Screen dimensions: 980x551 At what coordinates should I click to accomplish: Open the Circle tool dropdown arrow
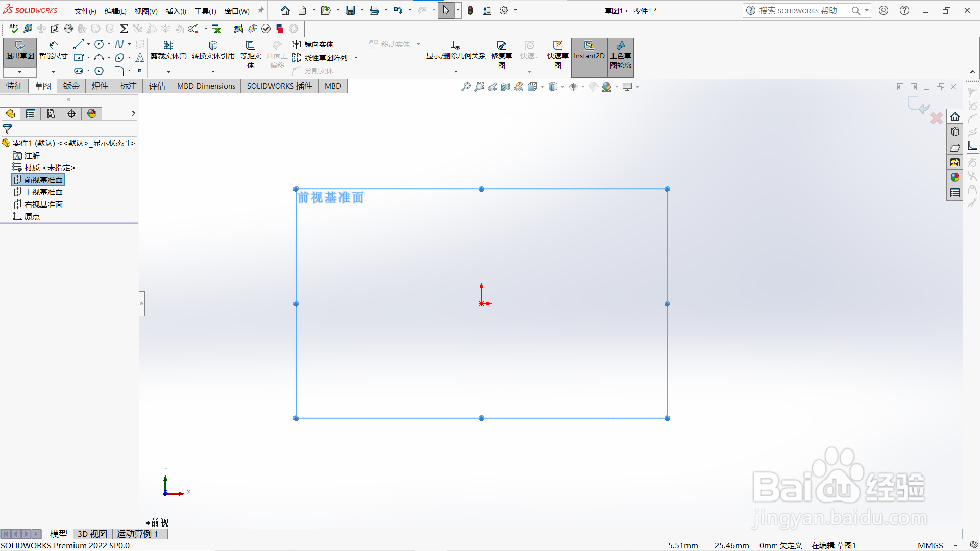(109, 44)
